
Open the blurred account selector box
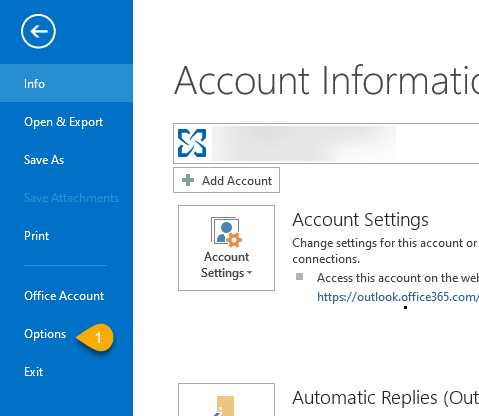(x=326, y=143)
